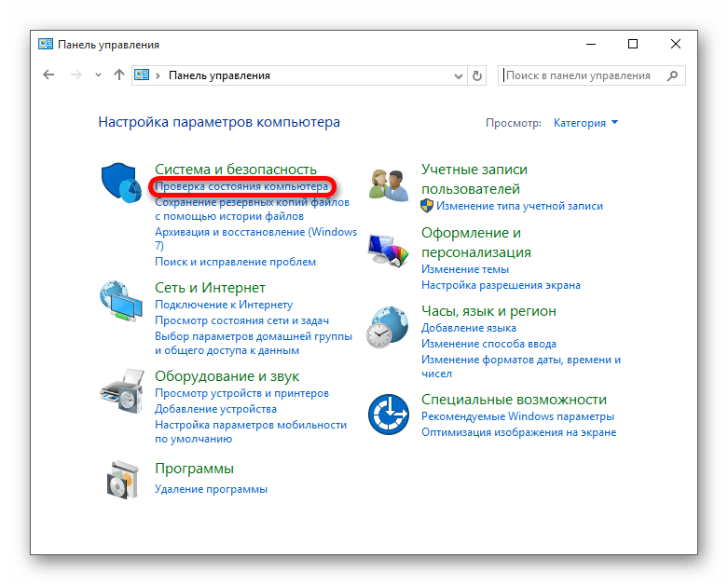Click the refresh button beside address bar
The image size is (728, 585).
tap(477, 75)
